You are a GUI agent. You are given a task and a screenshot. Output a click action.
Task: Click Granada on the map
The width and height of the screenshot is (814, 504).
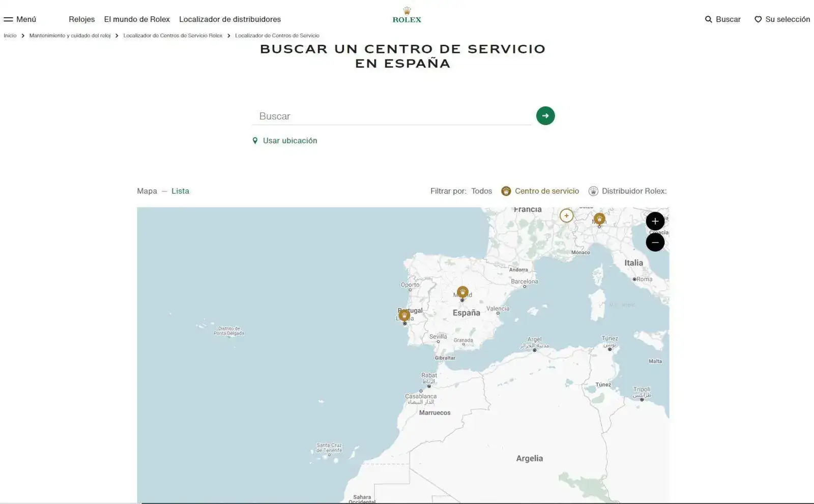click(x=463, y=340)
